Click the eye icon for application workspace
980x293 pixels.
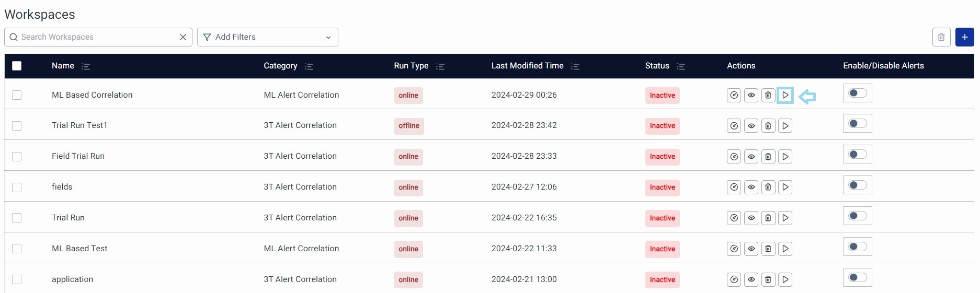tap(751, 280)
